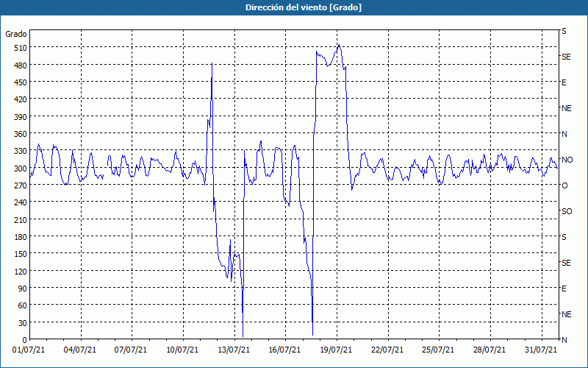
Task: Click the 90 degree label on left axis
Action: (22, 289)
